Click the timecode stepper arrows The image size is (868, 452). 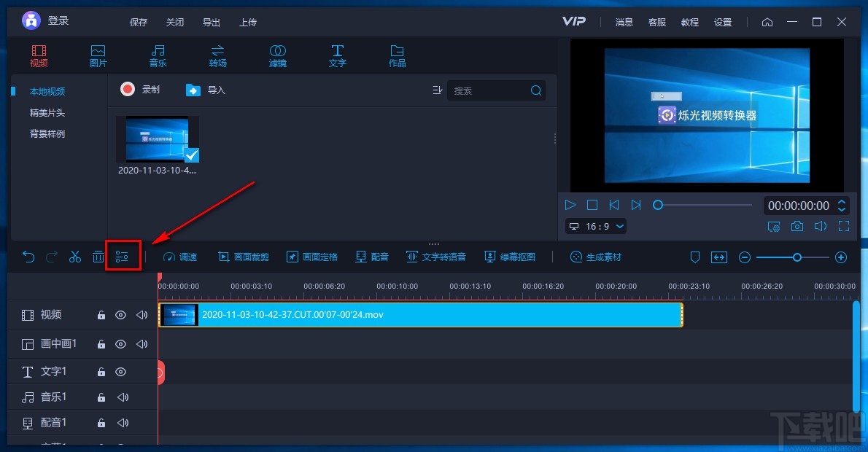click(842, 206)
